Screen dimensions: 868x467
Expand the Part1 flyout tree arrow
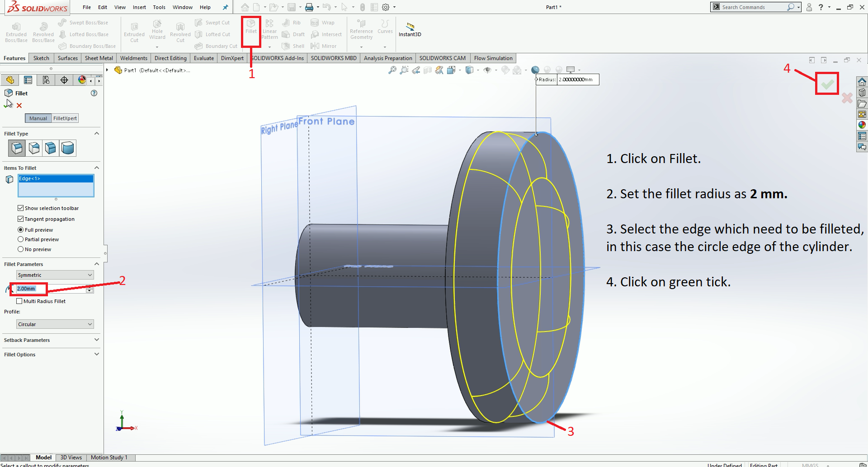(107, 70)
